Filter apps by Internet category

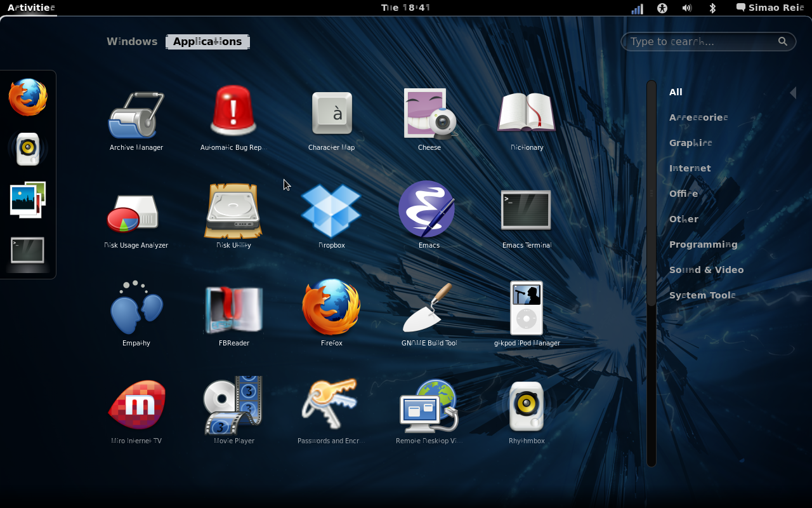coord(690,168)
